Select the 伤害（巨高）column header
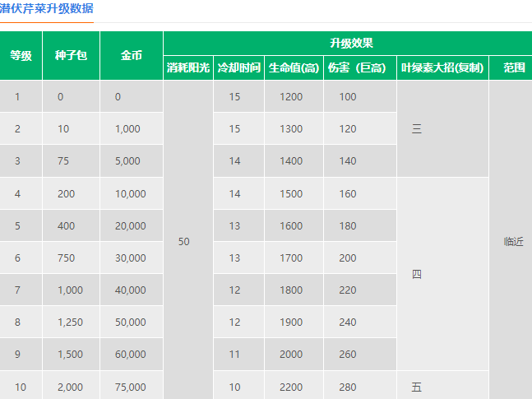Image resolution: width=532 pixels, height=399 pixels. pyautogui.click(x=360, y=68)
